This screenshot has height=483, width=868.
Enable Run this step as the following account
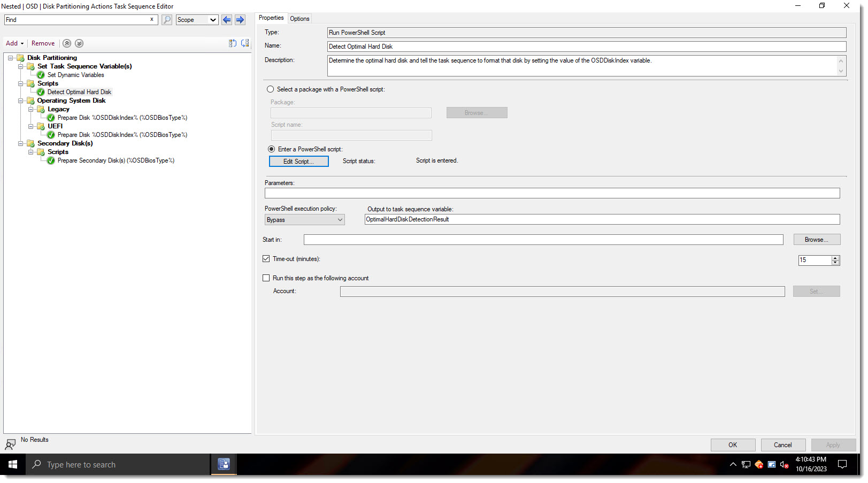[x=266, y=278]
